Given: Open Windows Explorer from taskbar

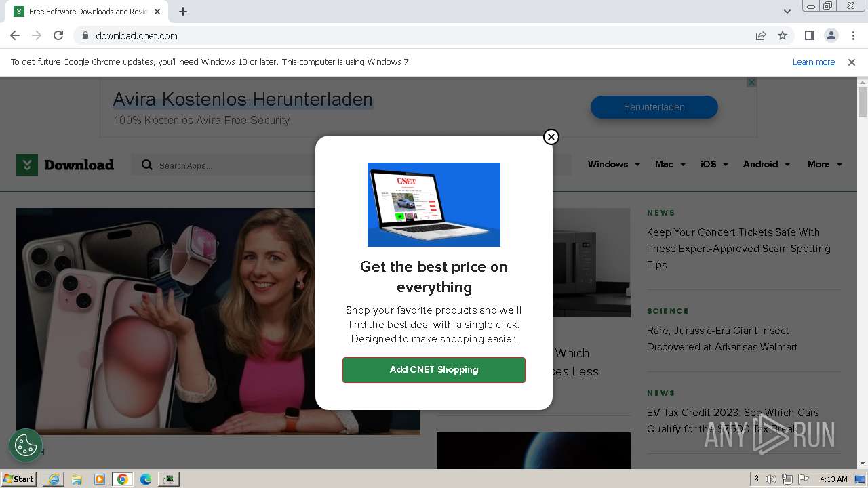Looking at the screenshot, I should (77, 479).
